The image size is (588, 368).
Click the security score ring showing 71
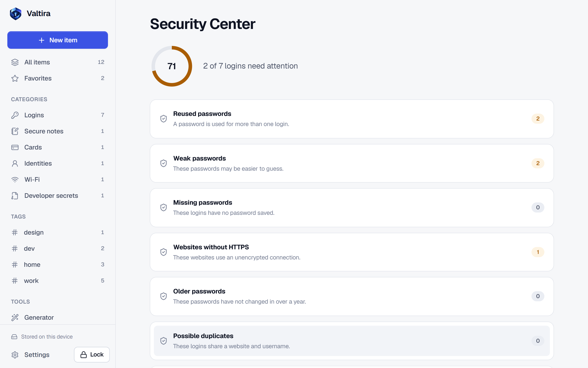click(x=172, y=66)
